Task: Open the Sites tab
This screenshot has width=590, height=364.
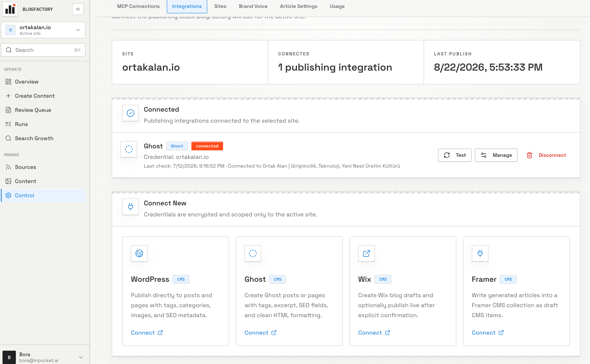Action: point(220,6)
